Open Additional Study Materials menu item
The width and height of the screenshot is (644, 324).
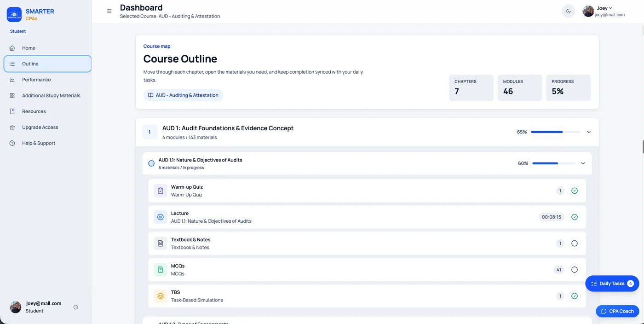[x=47, y=96]
